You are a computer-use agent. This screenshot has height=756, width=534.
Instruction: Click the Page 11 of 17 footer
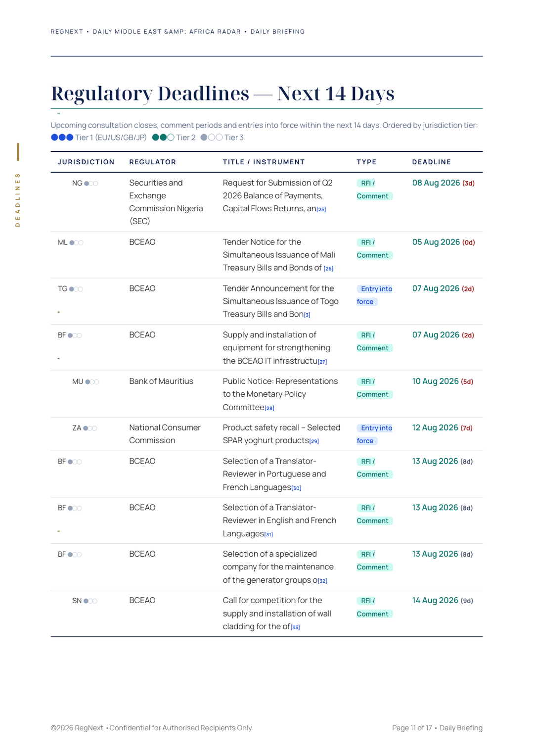click(x=437, y=728)
